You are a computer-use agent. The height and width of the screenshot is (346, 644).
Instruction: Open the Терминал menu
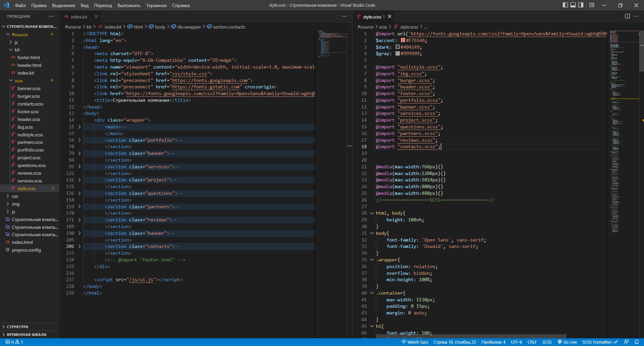[156, 5]
